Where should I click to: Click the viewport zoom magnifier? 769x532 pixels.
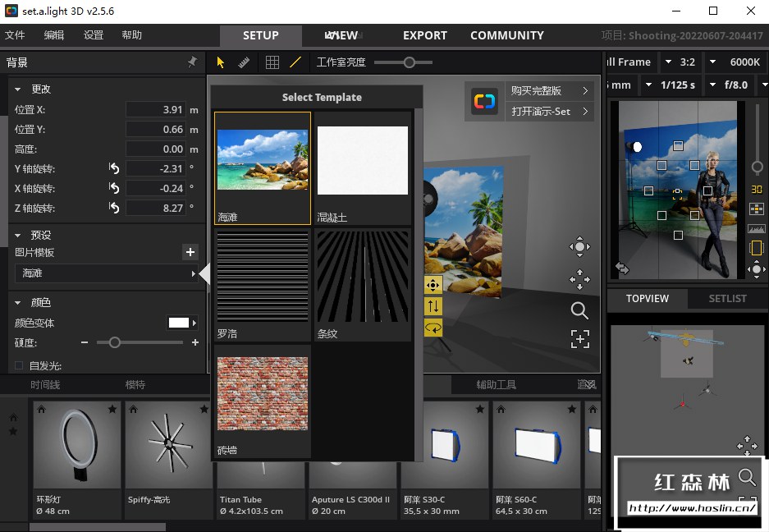pos(579,310)
